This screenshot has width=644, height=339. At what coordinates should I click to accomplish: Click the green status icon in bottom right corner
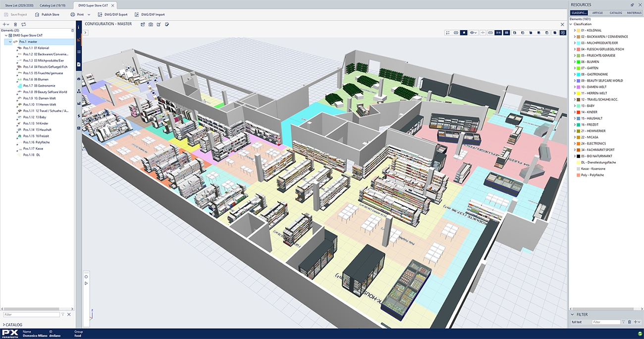click(x=640, y=334)
